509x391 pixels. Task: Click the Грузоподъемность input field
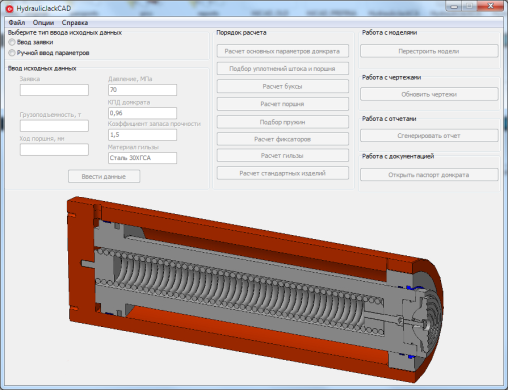click(54, 126)
